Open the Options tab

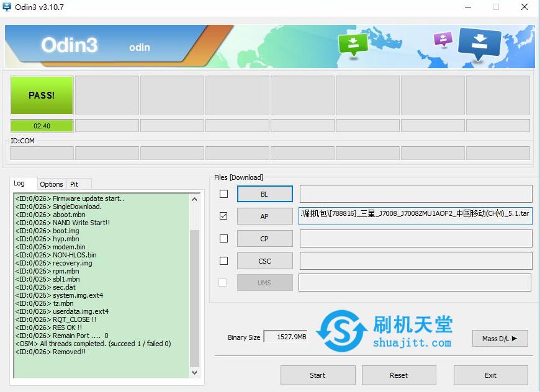(x=52, y=184)
